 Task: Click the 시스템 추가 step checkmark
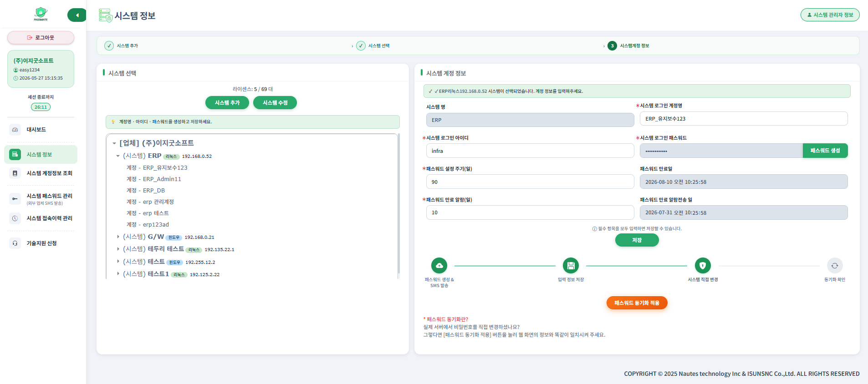[109, 46]
